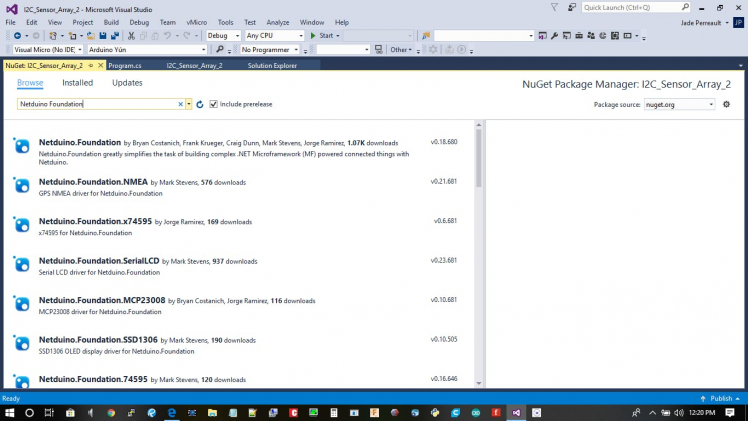Click the Start debugging play button
The height and width of the screenshot is (421, 748).
[x=314, y=36]
